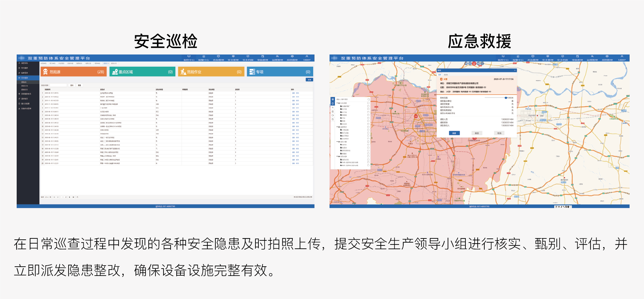
Task: Tick the 医院 checkbox
Action: click(x=368, y=121)
